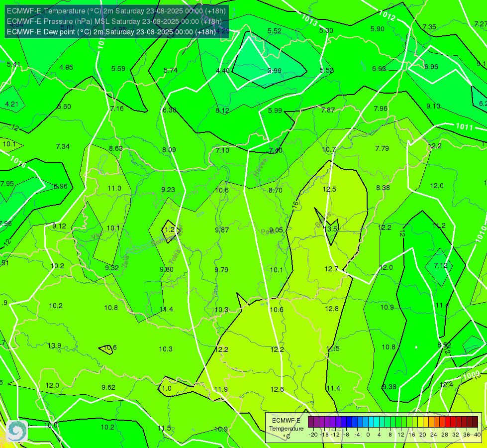Click the 9.12 dew point value
This screenshot has height=448, width=487.
59,226
